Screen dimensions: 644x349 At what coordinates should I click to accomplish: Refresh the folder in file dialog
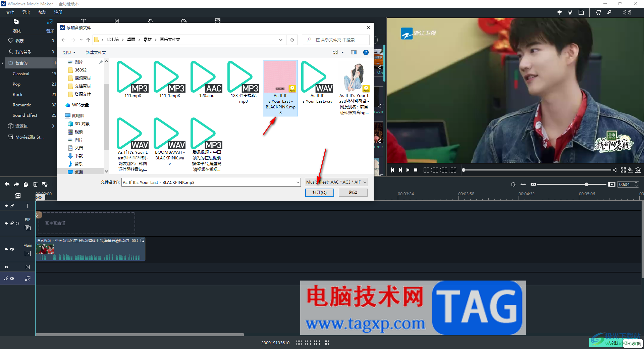[x=292, y=40]
